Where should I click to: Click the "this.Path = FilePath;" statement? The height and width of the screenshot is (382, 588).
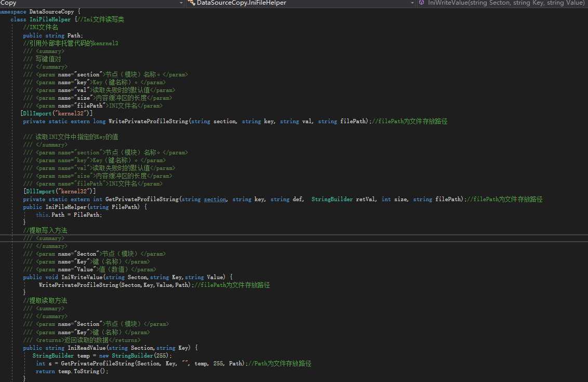[x=69, y=215]
